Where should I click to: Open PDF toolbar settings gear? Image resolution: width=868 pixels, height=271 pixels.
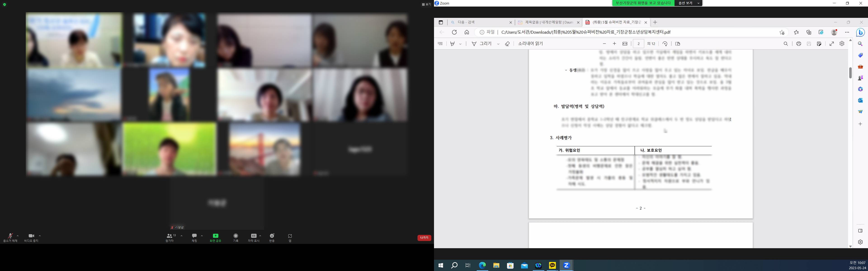(x=842, y=44)
